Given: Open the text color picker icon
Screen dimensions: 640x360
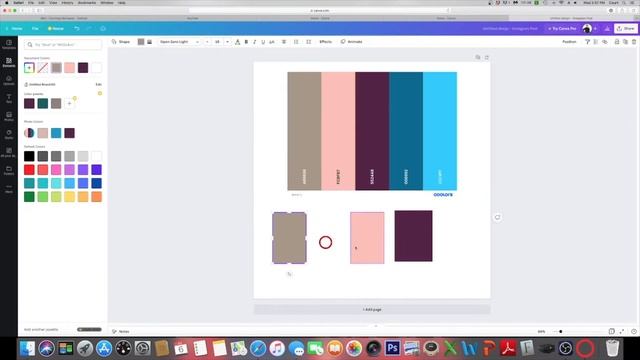Looking at the screenshot, I should 238,42.
